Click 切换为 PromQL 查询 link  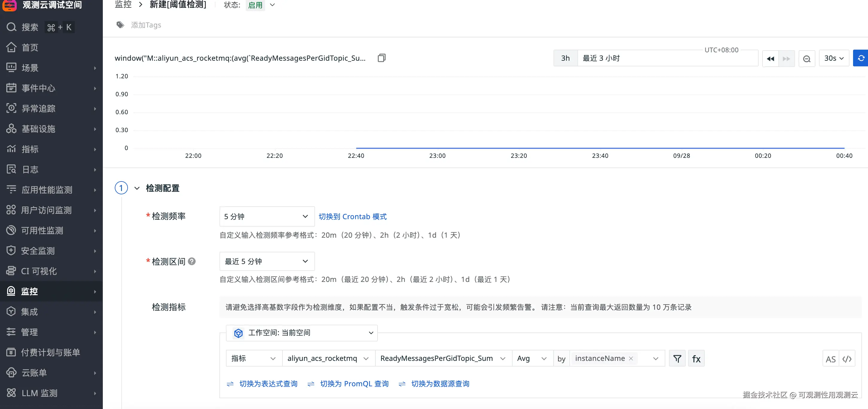[x=354, y=384]
